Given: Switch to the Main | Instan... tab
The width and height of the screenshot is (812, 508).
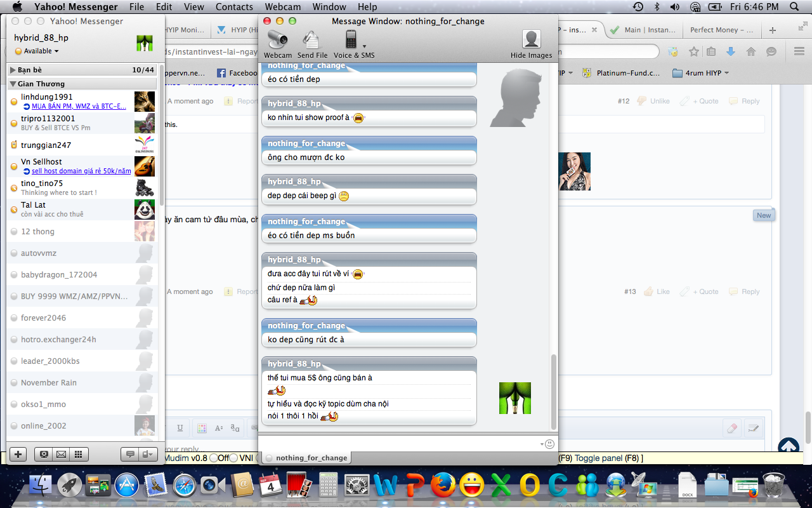Looking at the screenshot, I should pyautogui.click(x=643, y=30).
